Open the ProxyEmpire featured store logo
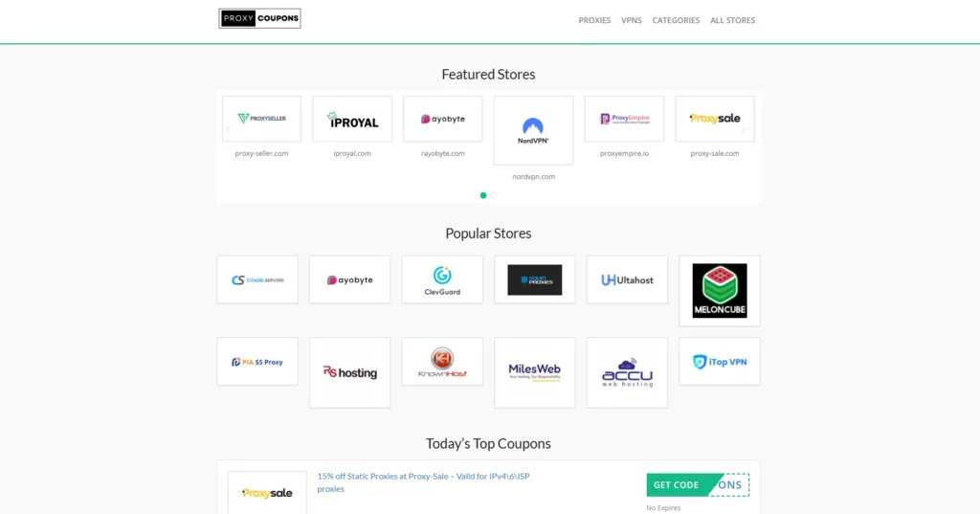Image resolution: width=980 pixels, height=514 pixels. [x=624, y=119]
